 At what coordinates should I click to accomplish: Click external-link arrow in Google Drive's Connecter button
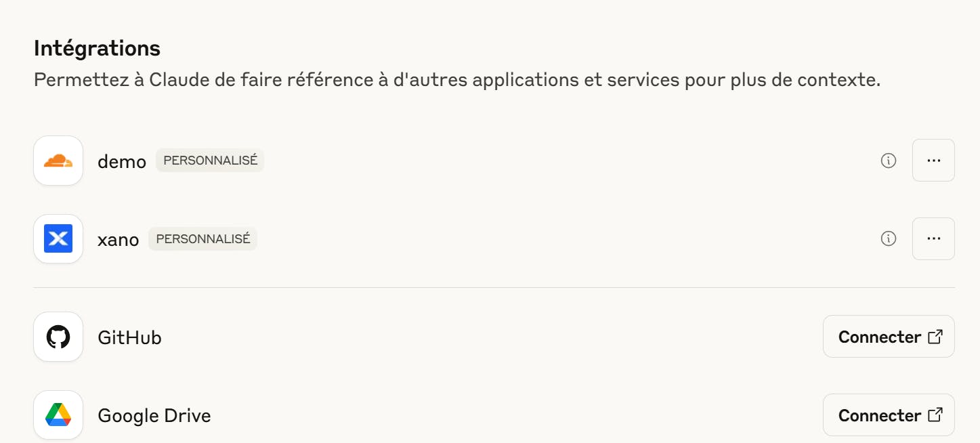935,415
